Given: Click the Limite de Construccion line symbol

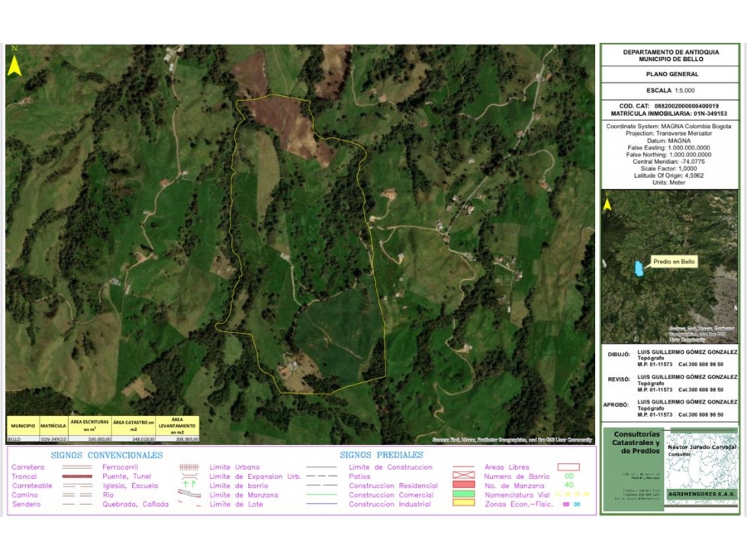Looking at the screenshot, I should 464,468.
